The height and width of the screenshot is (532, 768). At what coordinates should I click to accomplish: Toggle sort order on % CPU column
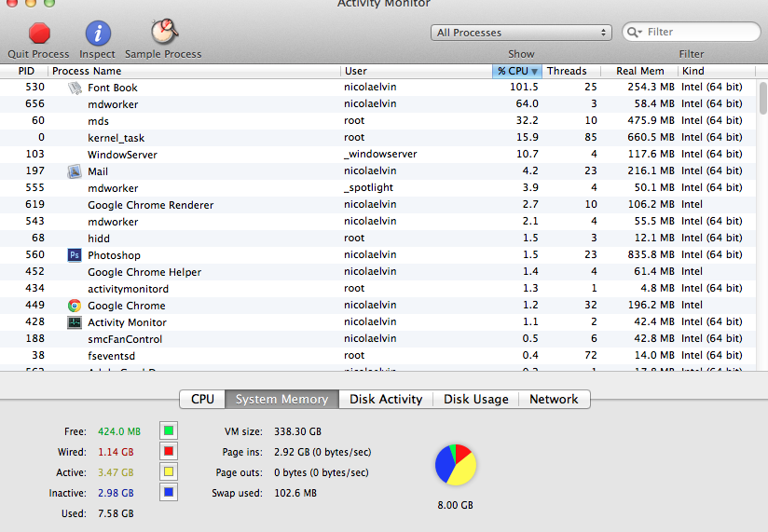(x=517, y=71)
